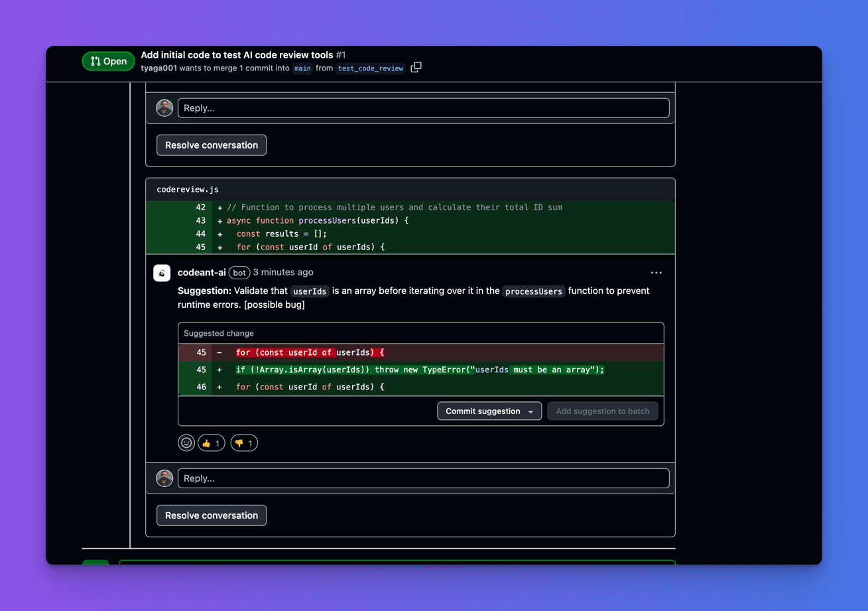Click the user avatar beside upper Reply
Viewport: 868px width, 611px height.
[164, 108]
